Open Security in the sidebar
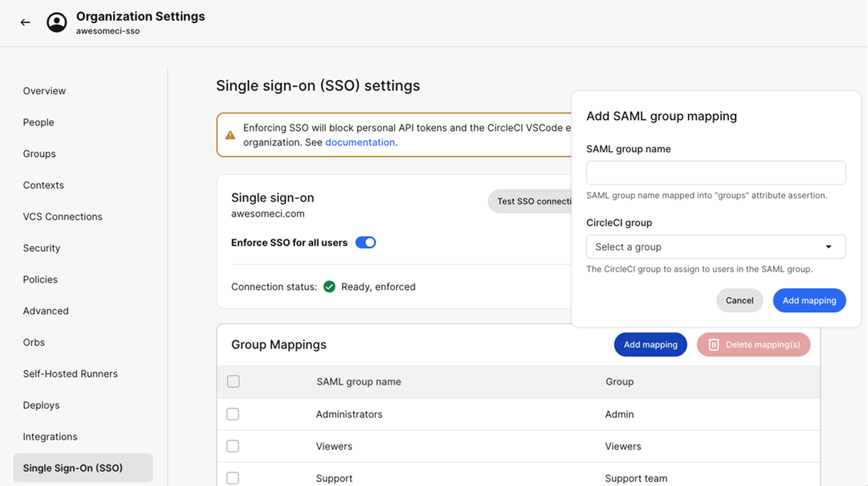 pyautogui.click(x=42, y=248)
